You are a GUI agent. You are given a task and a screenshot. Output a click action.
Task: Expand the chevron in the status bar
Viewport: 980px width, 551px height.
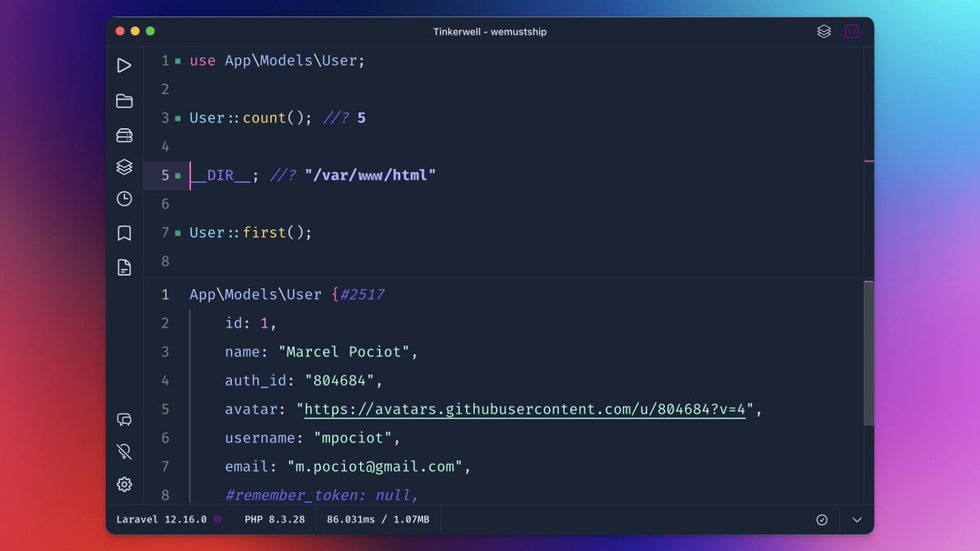855,519
